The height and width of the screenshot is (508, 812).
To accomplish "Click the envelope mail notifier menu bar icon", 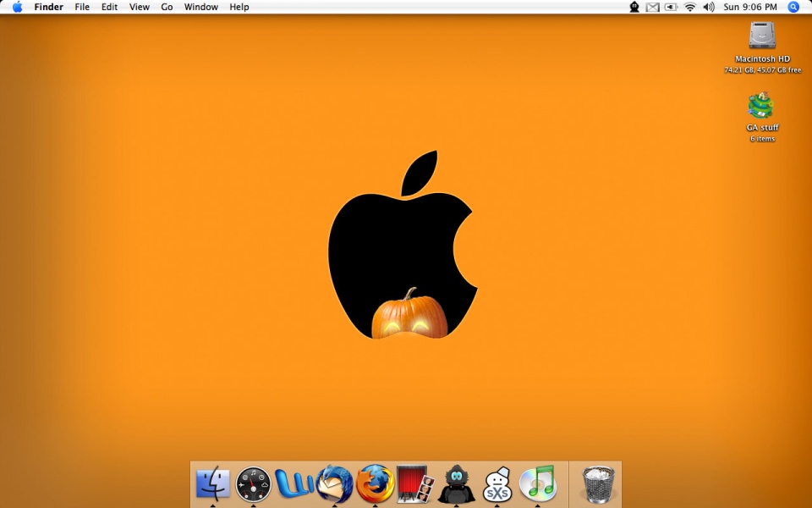I will pos(652,8).
